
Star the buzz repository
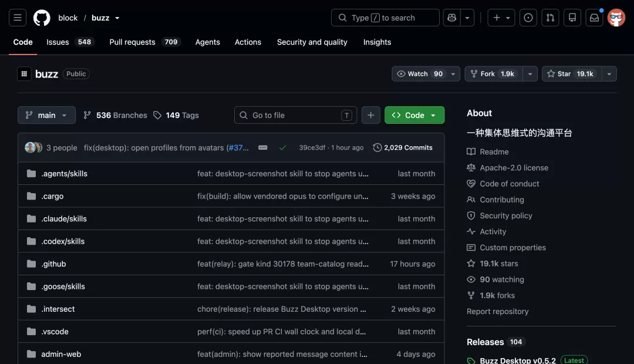tap(572, 73)
